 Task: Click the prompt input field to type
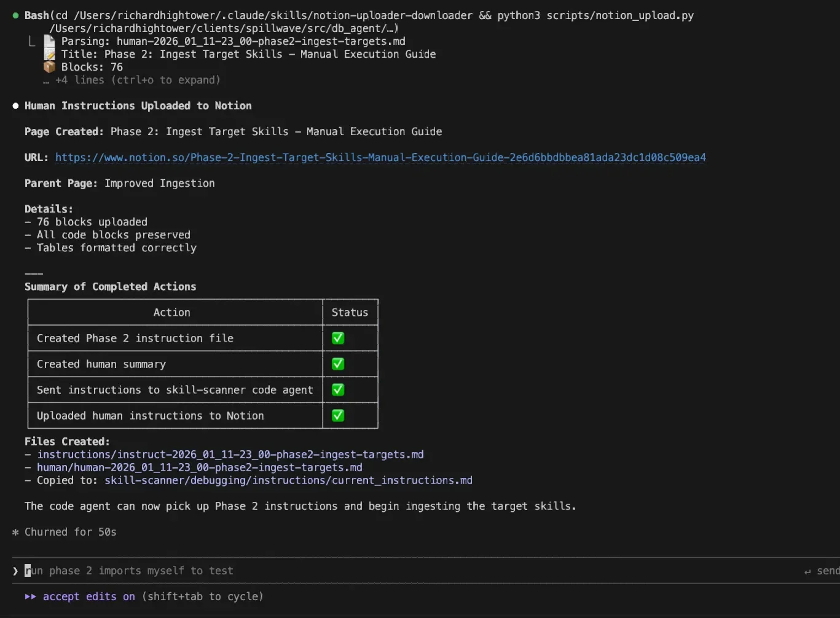[x=246, y=571]
